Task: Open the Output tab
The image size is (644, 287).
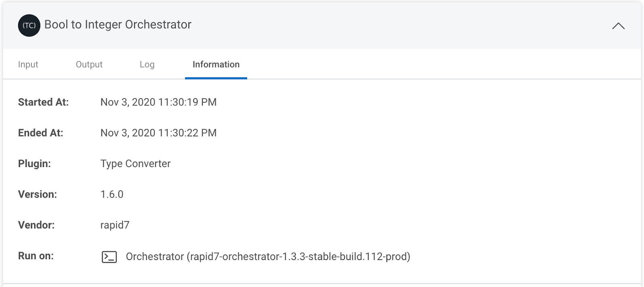Action: (x=89, y=64)
